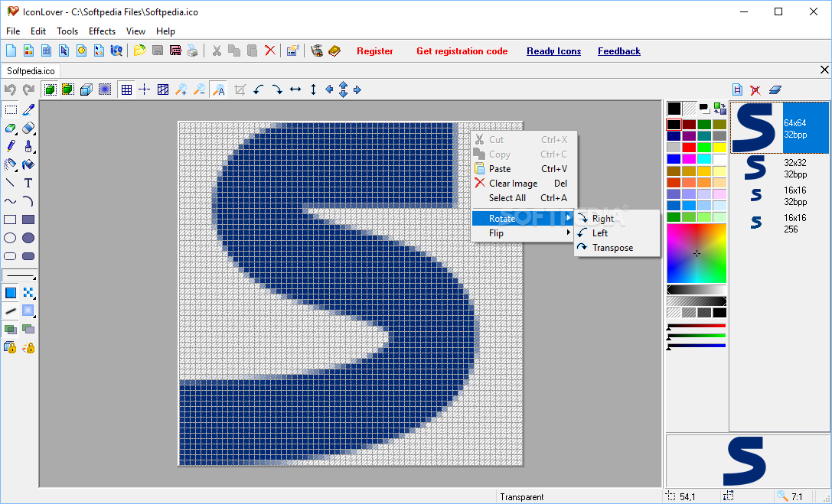
Task: Open the File menu
Action: (x=13, y=31)
